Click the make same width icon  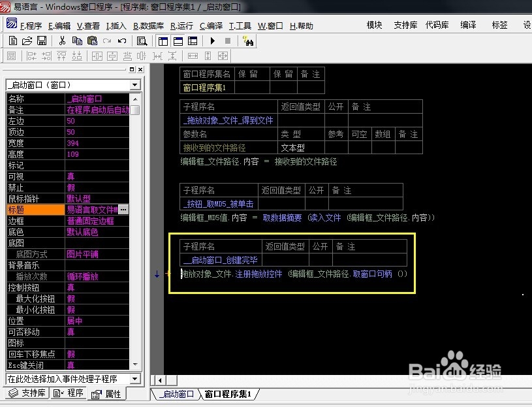pos(193,56)
